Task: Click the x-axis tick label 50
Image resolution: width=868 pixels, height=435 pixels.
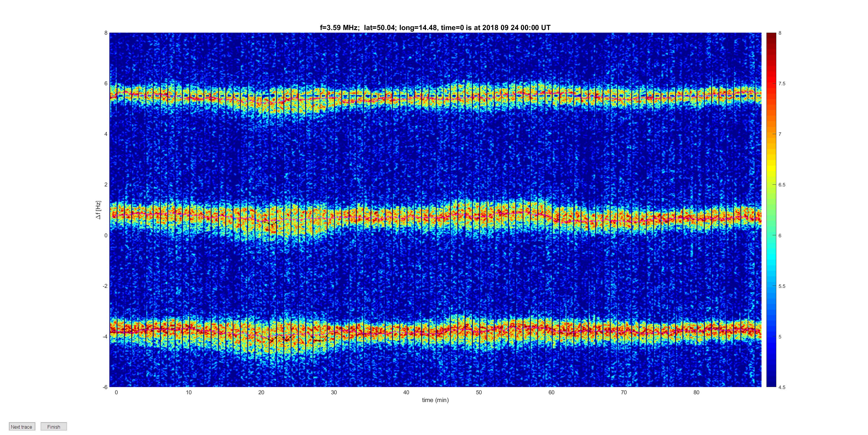Action: point(479,392)
